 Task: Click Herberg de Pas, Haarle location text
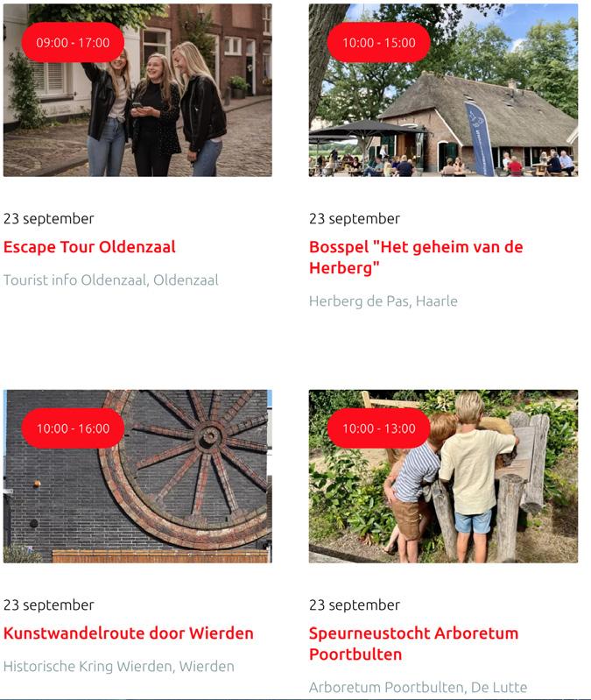tap(383, 301)
